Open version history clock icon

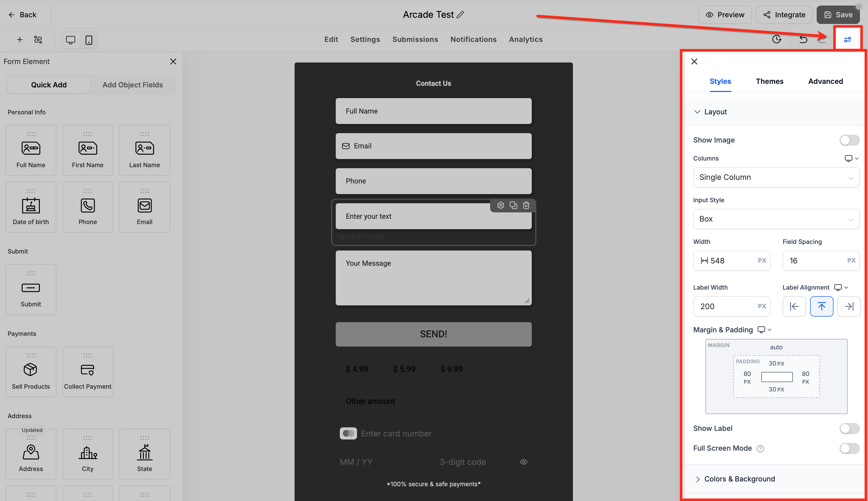(777, 40)
